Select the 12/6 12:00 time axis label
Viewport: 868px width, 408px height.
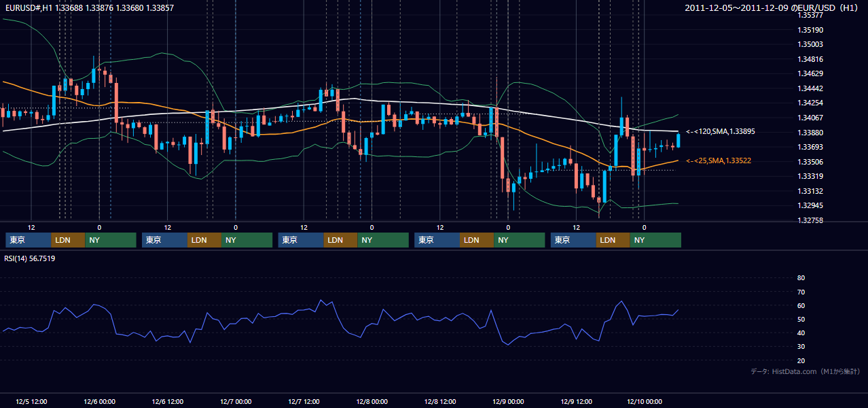click(167, 401)
